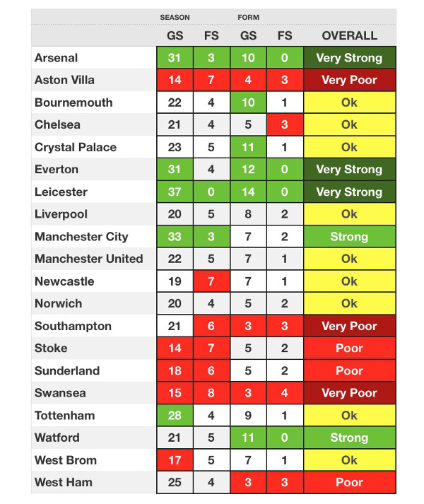This screenshot has width=424, height=504.
Task: Click Arsenal's Very Strong overall cell
Action: (x=349, y=58)
